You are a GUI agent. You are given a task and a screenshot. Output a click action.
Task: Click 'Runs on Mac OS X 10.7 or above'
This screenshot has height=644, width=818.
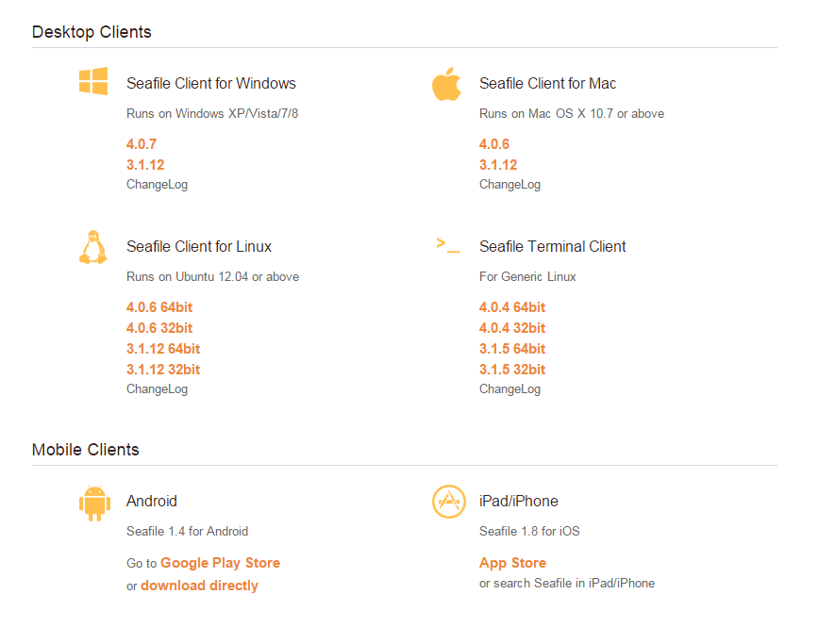click(572, 114)
